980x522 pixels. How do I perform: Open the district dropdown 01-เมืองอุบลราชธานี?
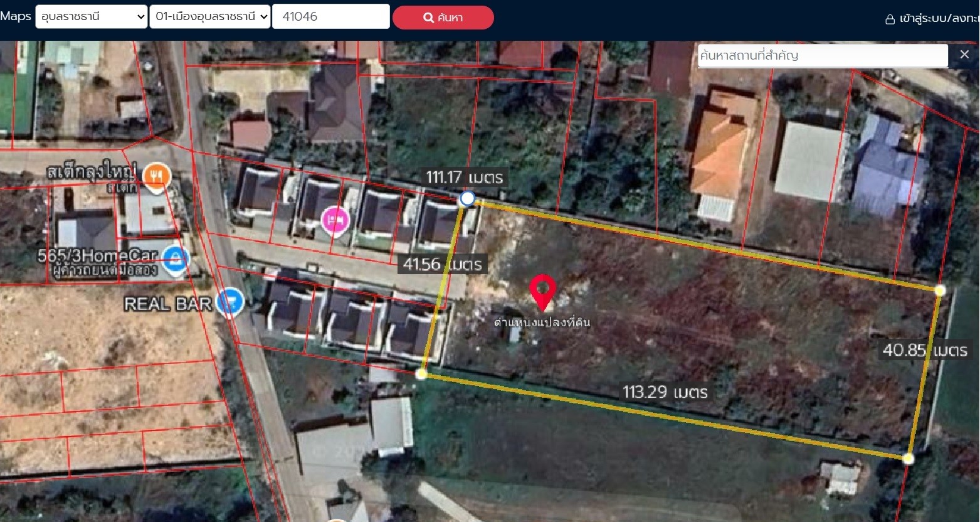coord(210,17)
